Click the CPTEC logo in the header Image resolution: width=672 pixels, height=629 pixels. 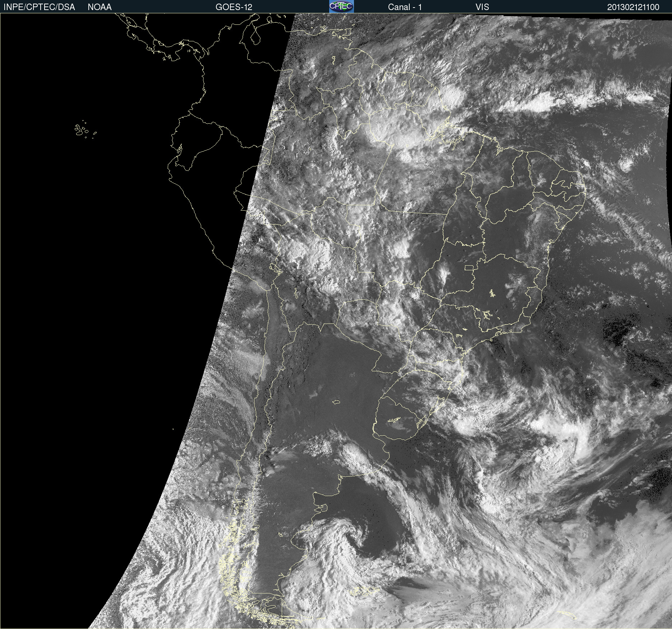(x=341, y=6)
